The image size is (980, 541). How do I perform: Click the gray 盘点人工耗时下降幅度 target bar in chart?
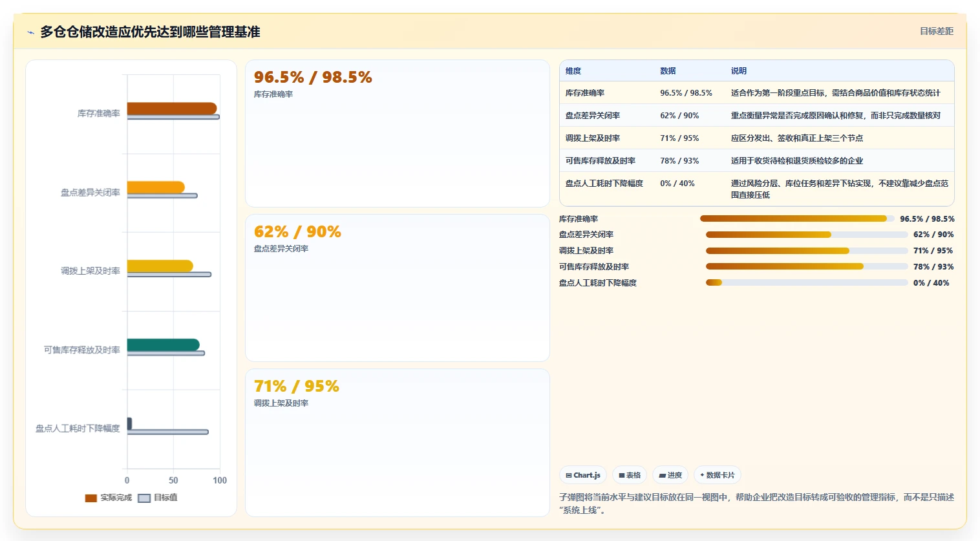point(168,432)
